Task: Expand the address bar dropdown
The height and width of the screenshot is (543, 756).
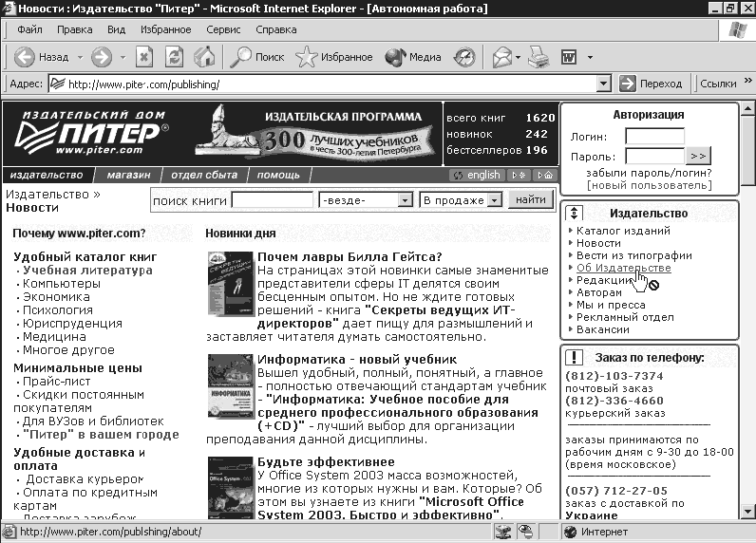Action: point(604,84)
